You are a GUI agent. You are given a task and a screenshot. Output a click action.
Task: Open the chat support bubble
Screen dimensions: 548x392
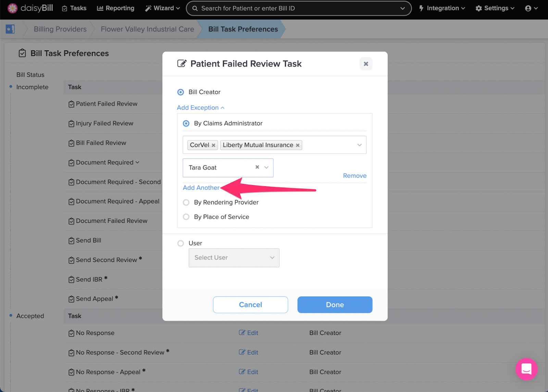[x=526, y=369]
